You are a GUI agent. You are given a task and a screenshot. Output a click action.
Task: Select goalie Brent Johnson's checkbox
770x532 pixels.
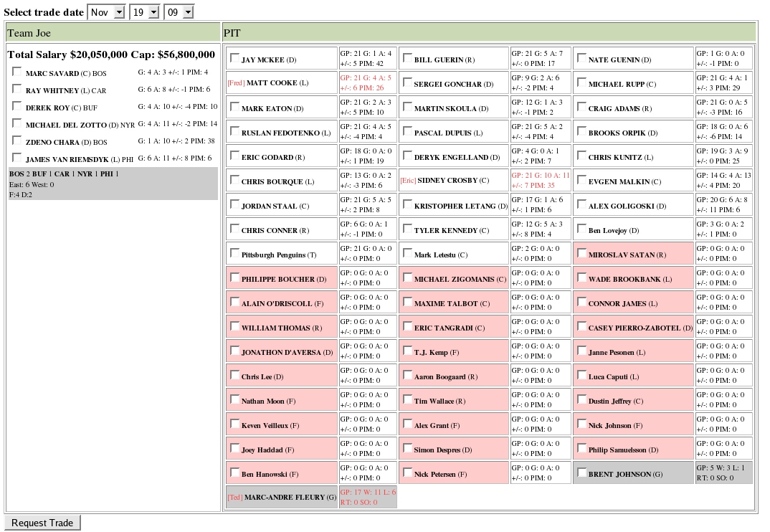click(x=581, y=472)
